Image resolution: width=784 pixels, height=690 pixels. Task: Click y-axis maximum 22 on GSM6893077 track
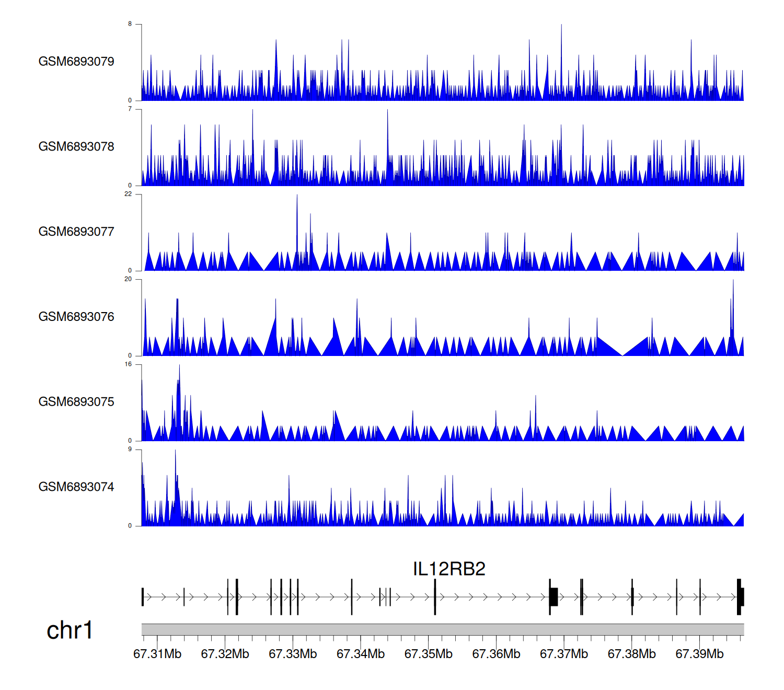point(128,194)
